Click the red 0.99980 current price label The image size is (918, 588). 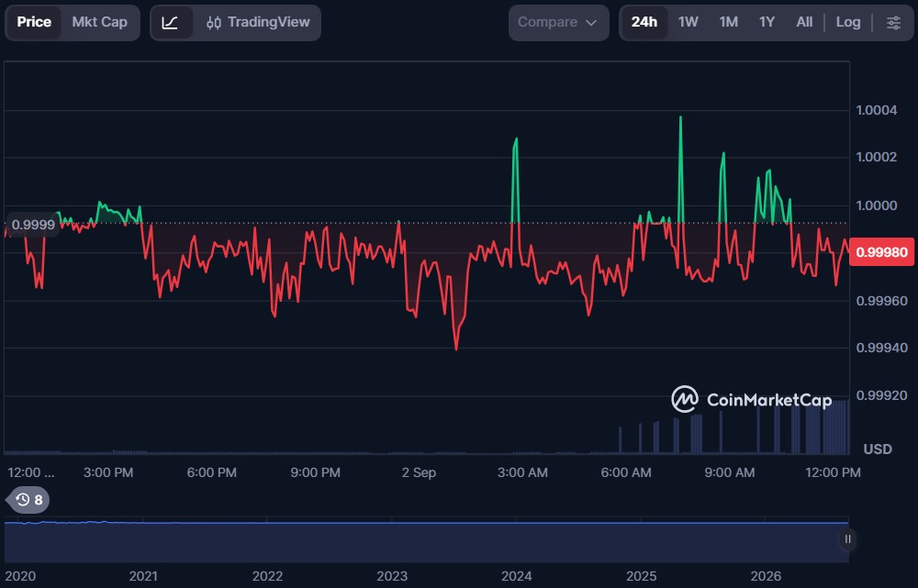pyautogui.click(x=881, y=252)
